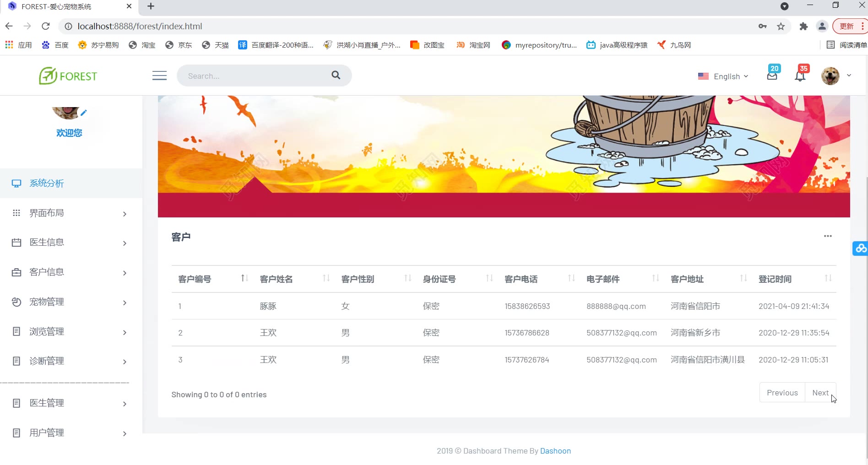Sort table by 登记时间 column
Screen dimensions: 868x465
(x=794, y=279)
